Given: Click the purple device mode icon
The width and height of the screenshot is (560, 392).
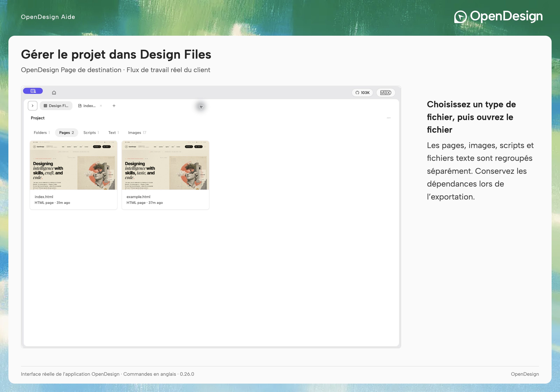Looking at the screenshot, I should (33, 91).
